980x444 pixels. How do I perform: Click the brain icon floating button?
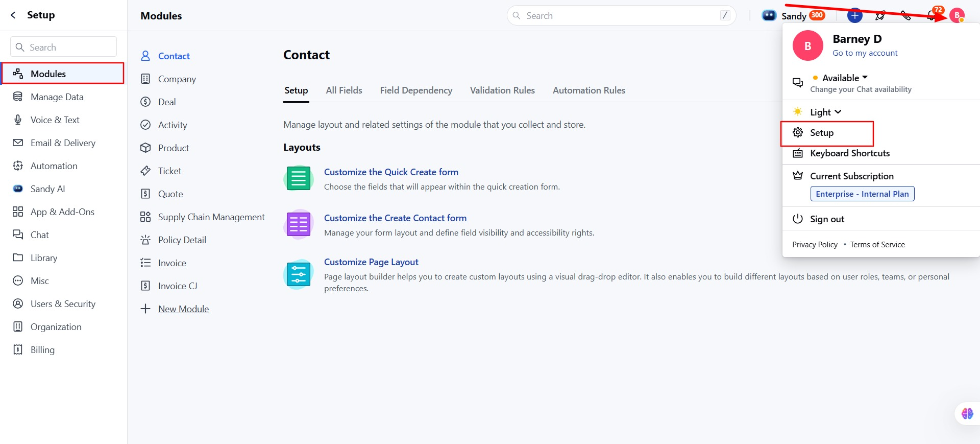(967, 413)
